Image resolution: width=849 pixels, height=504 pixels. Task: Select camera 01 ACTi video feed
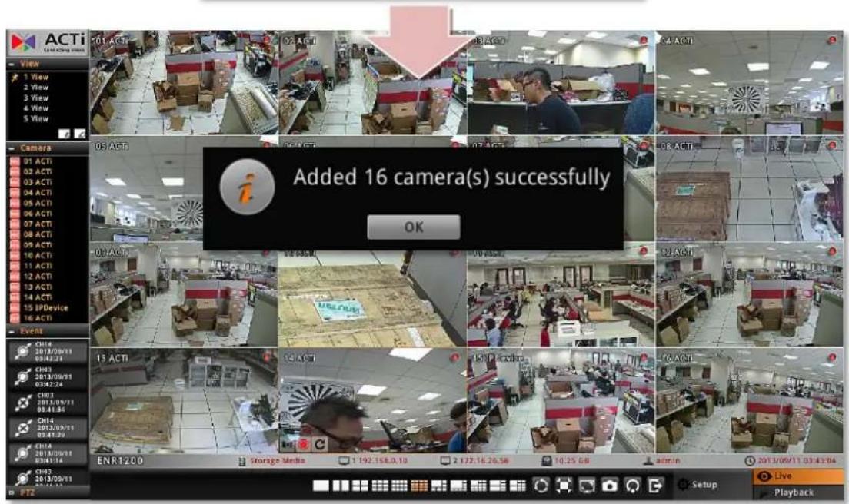[x=184, y=83]
